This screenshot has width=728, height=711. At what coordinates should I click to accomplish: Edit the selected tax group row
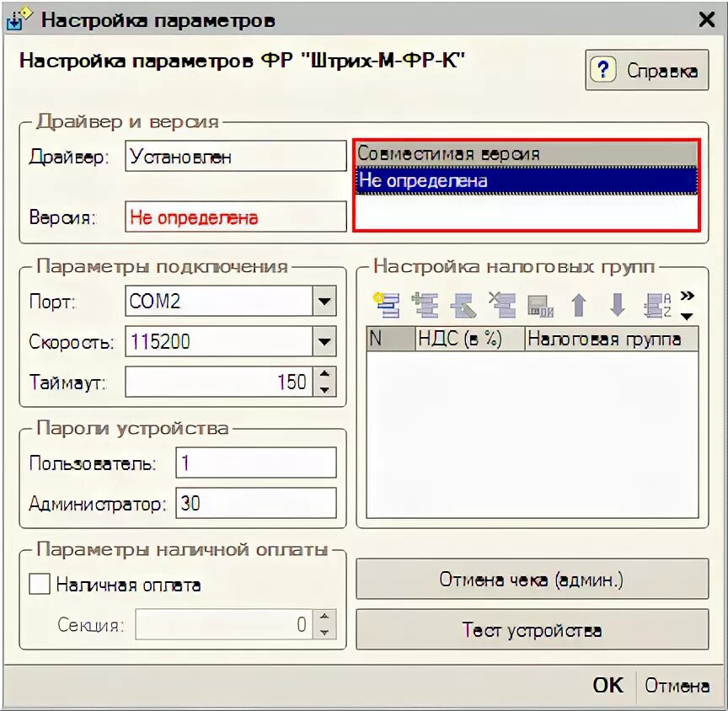(463, 305)
